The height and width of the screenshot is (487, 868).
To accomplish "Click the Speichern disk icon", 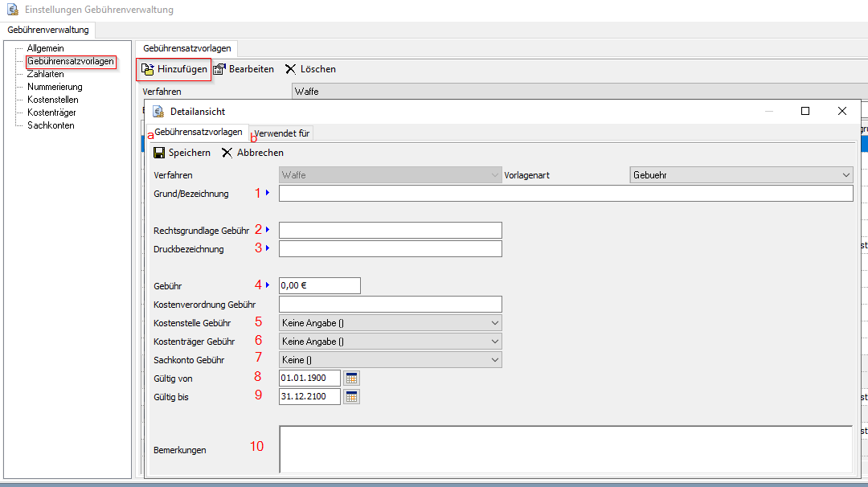I will click(159, 153).
